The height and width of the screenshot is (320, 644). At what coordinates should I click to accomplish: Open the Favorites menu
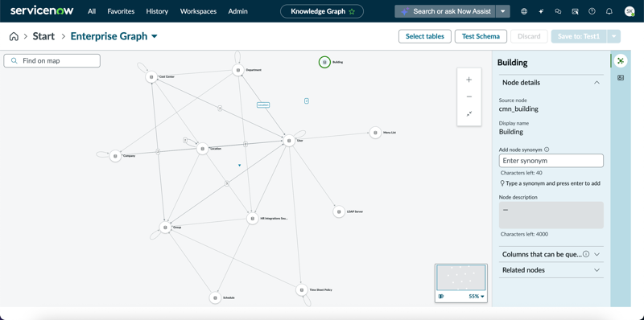point(121,11)
